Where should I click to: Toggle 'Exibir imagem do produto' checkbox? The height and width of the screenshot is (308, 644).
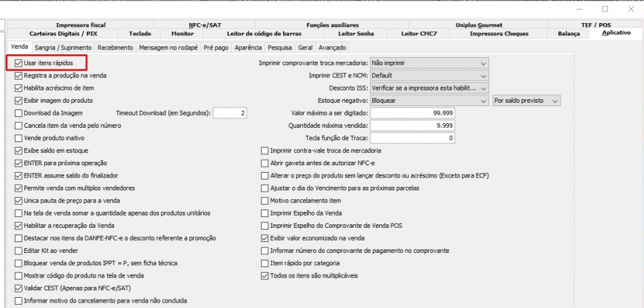point(18,101)
